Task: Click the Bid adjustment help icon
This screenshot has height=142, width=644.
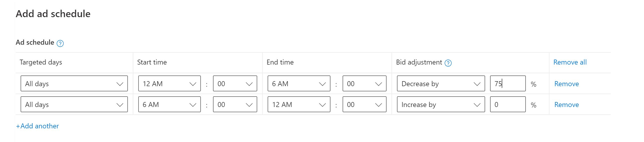Action: pyautogui.click(x=448, y=63)
